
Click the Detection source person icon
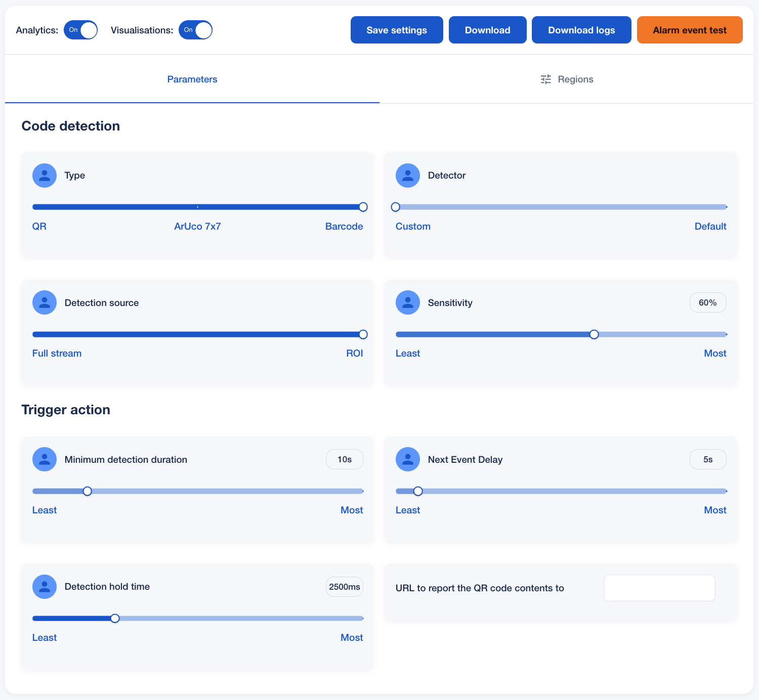(45, 302)
